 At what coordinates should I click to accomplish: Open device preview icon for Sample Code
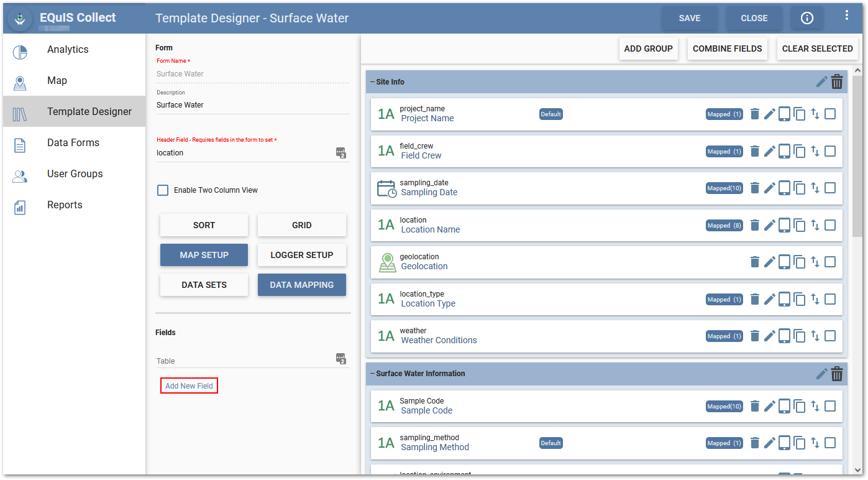785,406
